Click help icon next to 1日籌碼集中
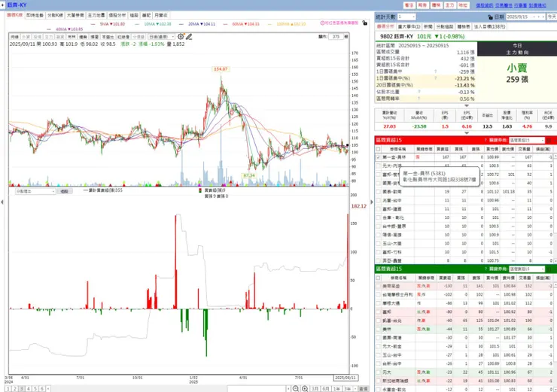Viewport: 557px width, 392px height. pyautogui.click(x=436, y=71)
